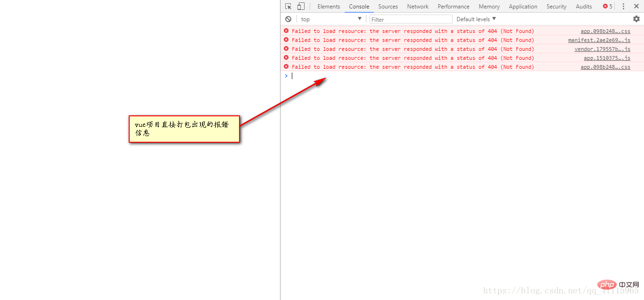The height and width of the screenshot is (300, 644).
Task: Switch to the Elements tab
Action: pos(329,7)
